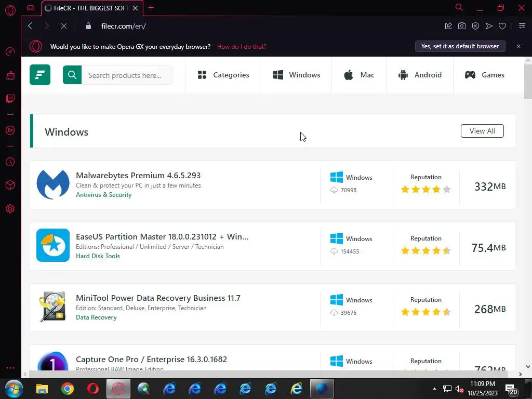Click the filecr.com/en/ address bar
Image resolution: width=532 pixels, height=399 pixels.
point(124,26)
